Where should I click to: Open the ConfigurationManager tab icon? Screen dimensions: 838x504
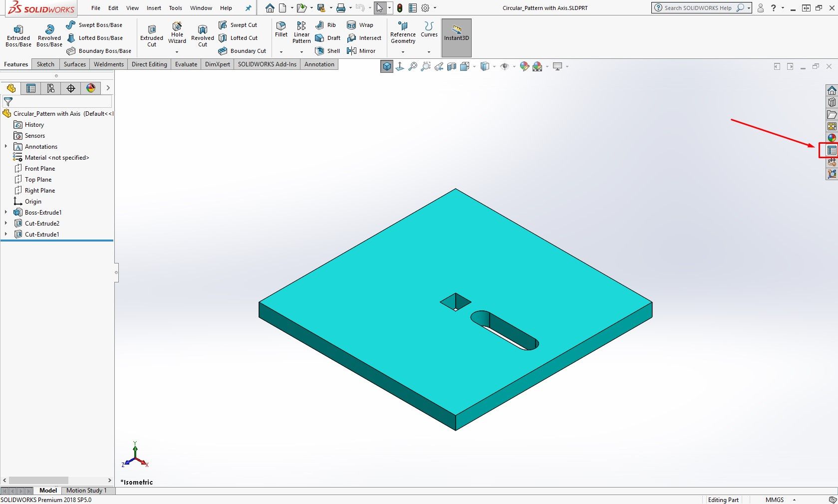coord(51,88)
